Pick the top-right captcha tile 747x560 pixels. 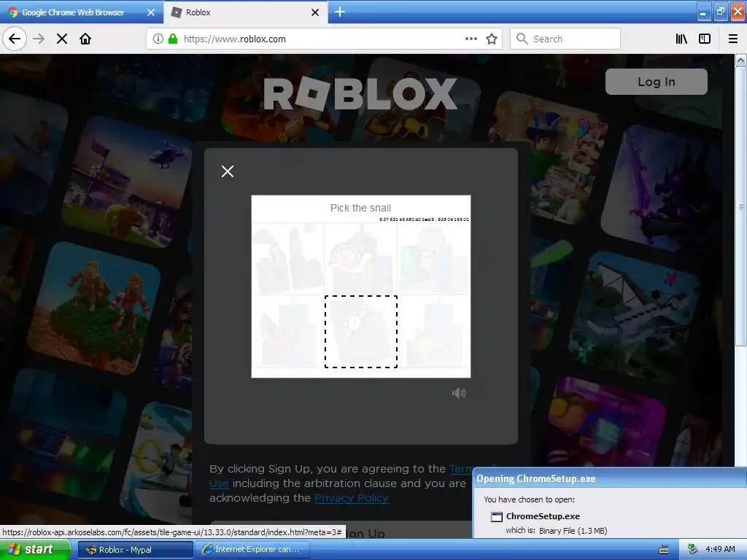tap(433, 259)
